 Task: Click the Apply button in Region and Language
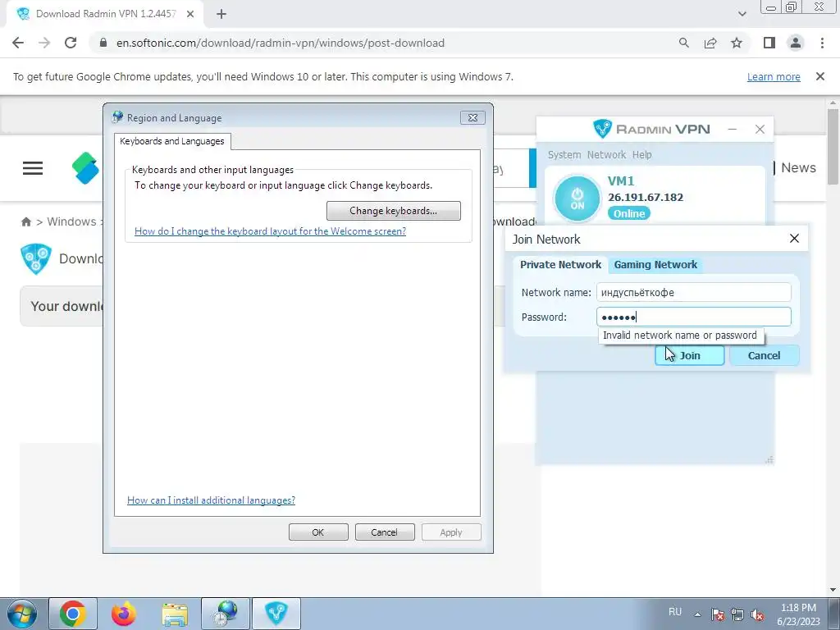click(451, 532)
